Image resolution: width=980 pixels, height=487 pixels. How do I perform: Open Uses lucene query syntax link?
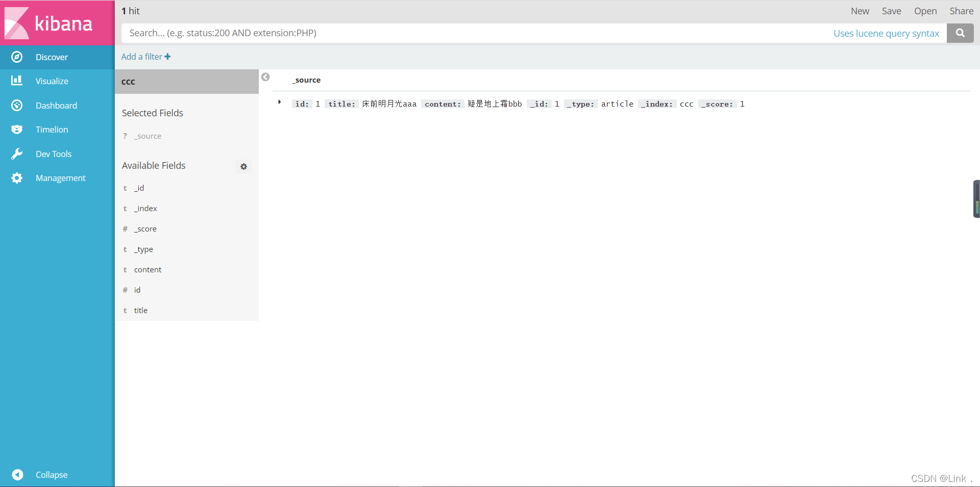coord(886,33)
